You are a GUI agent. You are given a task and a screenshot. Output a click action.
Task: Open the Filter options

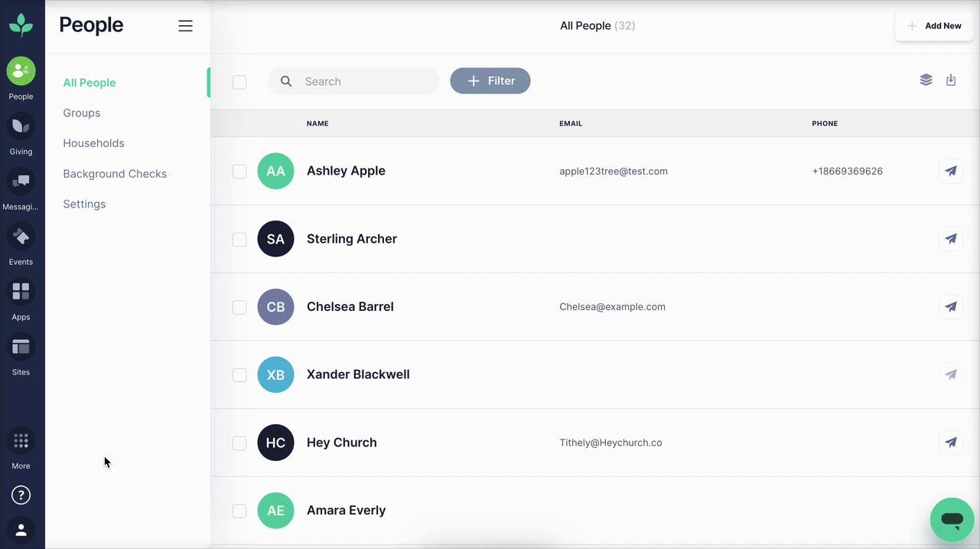tap(490, 81)
